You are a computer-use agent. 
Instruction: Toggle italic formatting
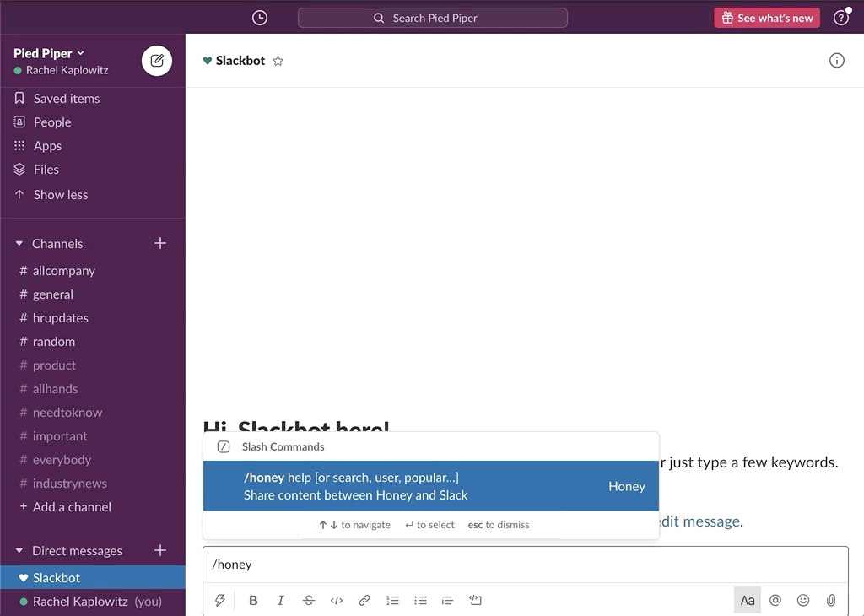[280, 600]
